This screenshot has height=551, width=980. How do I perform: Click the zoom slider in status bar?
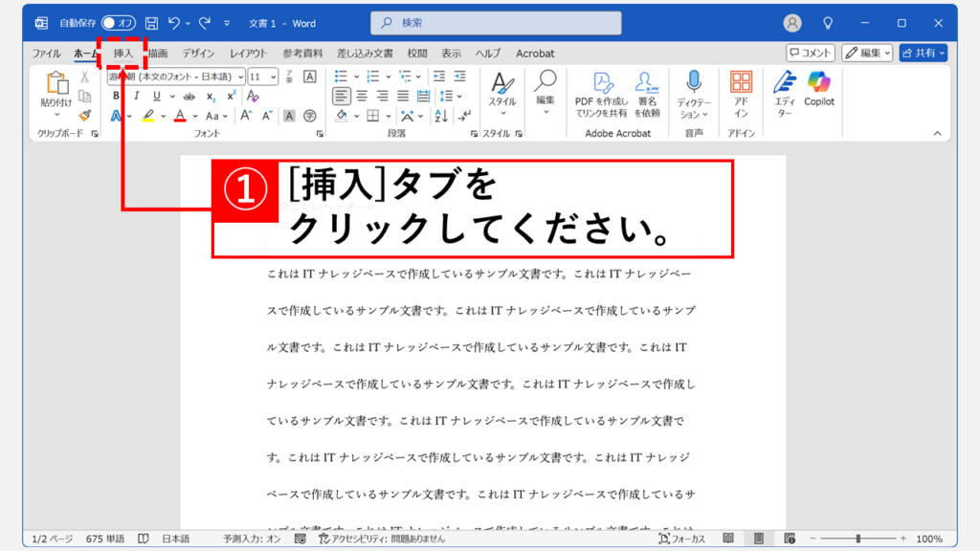(857, 540)
